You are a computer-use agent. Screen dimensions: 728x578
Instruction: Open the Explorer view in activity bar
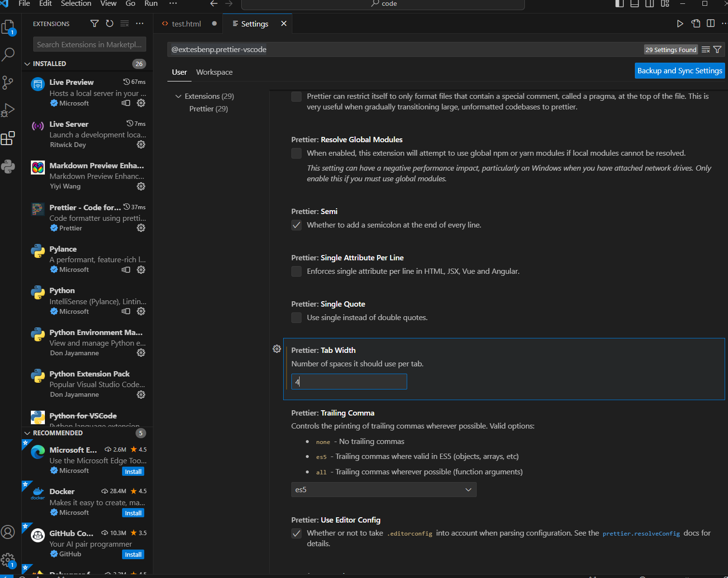coord(8,27)
